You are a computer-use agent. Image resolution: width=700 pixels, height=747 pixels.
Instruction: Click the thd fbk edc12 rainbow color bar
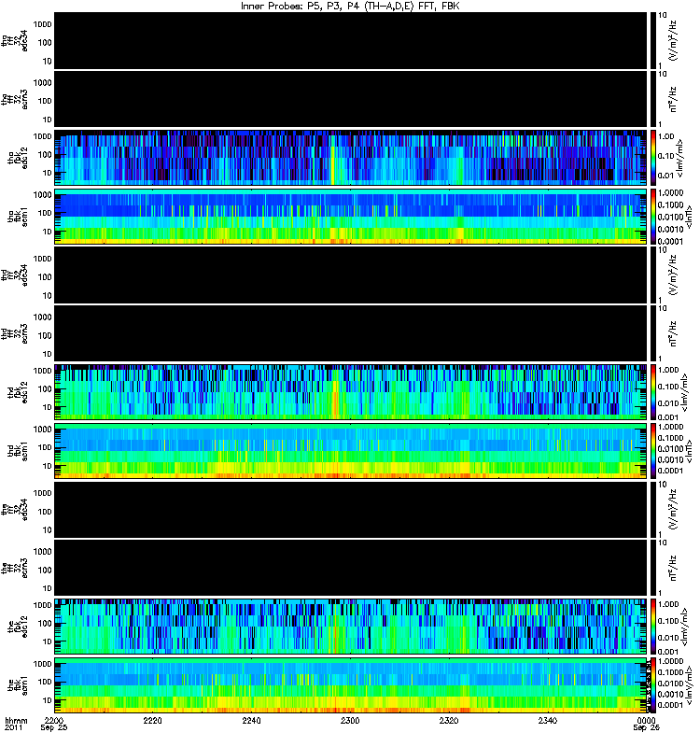point(653,392)
